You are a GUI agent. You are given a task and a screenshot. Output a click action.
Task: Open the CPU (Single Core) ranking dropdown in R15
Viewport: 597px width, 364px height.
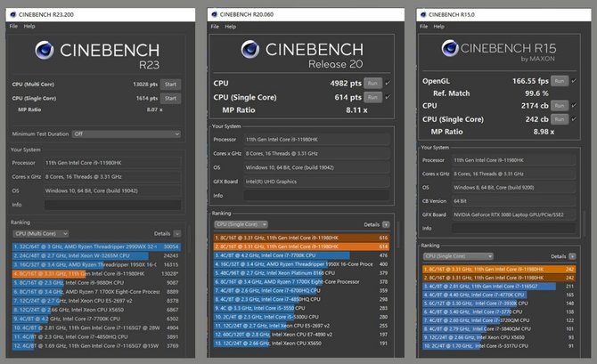pos(458,256)
